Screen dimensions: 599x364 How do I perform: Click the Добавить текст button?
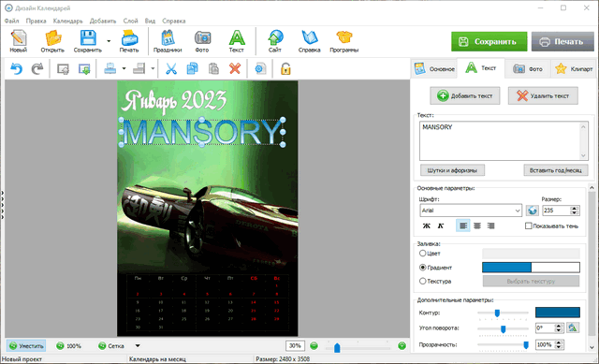click(465, 95)
